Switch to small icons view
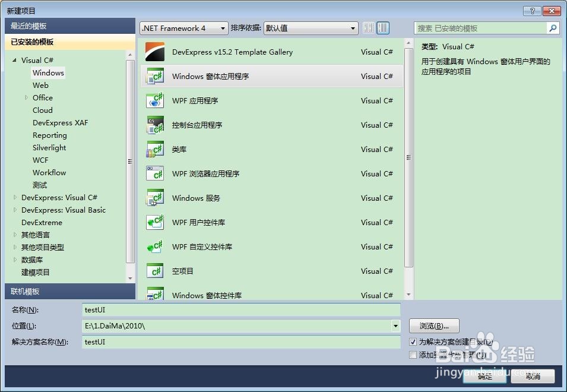Viewport: 567px width, 392px height. [x=368, y=28]
